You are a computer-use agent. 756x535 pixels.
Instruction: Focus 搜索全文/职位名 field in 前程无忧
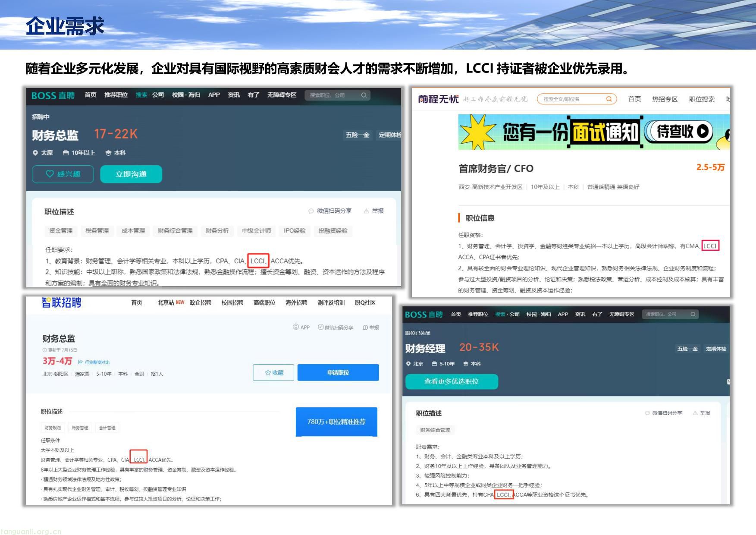[577, 99]
